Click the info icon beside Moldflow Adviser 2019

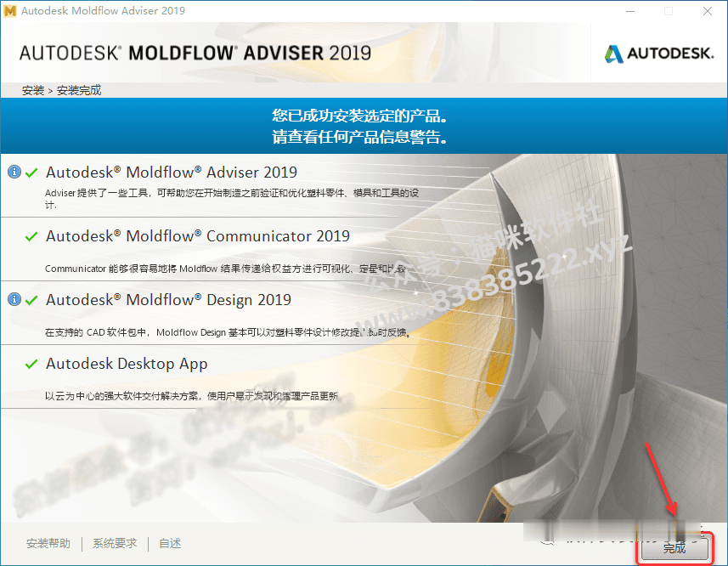(14, 173)
